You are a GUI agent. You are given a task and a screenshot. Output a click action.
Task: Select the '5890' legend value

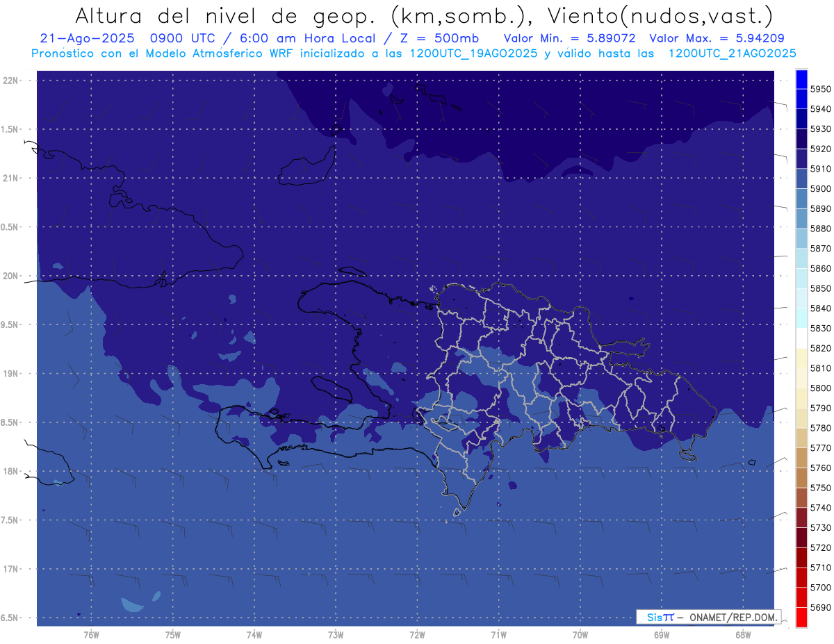(821, 209)
